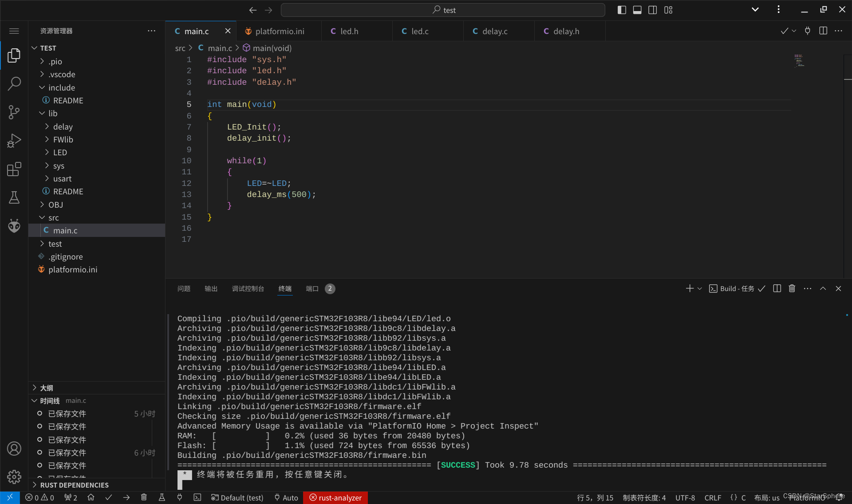Open the 输出 panel tab
The width and height of the screenshot is (852, 504).
tap(211, 288)
